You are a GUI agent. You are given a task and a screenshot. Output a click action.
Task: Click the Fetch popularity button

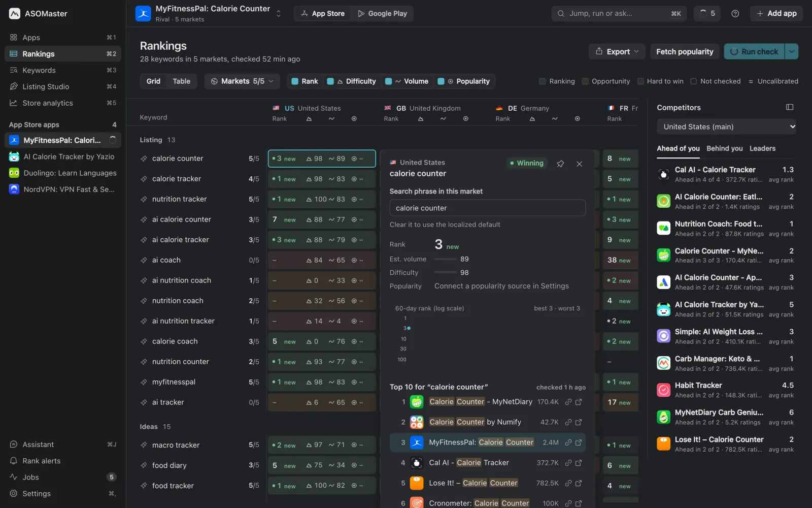[685, 51]
